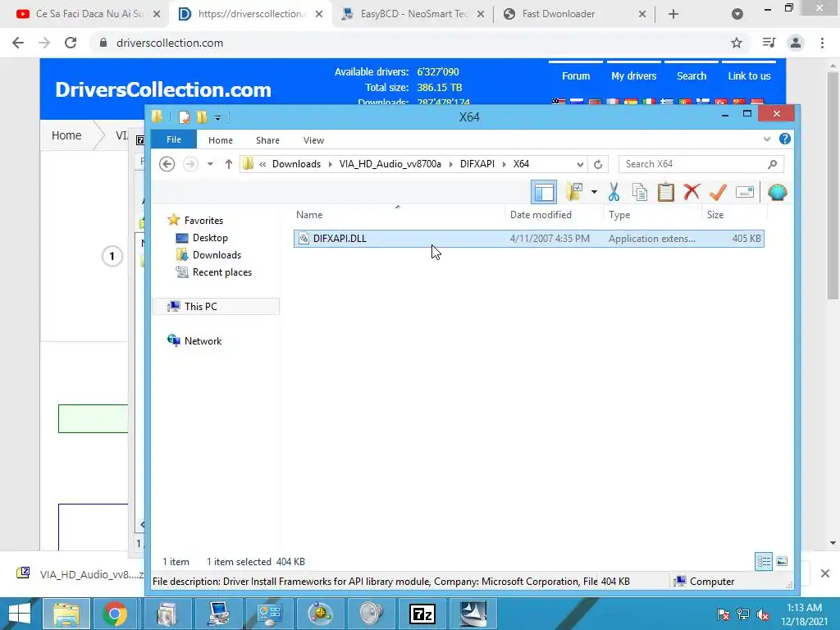Select Network in navigation pane
Viewport: 840px width, 630px height.
point(203,340)
